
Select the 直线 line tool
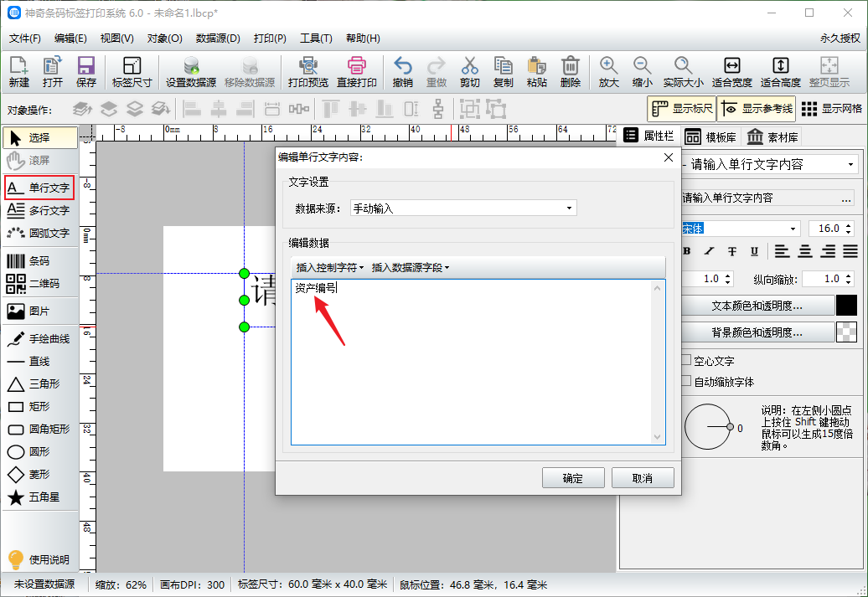(39, 362)
